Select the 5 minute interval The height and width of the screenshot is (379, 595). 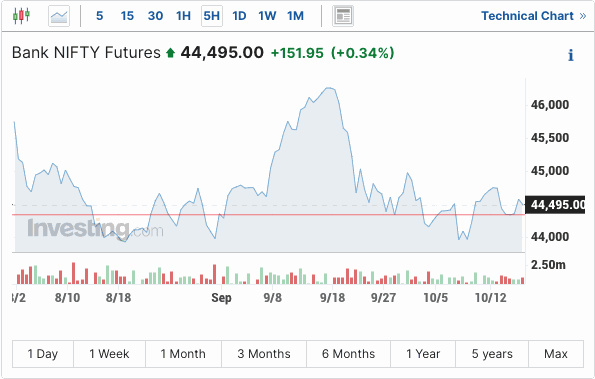99,16
